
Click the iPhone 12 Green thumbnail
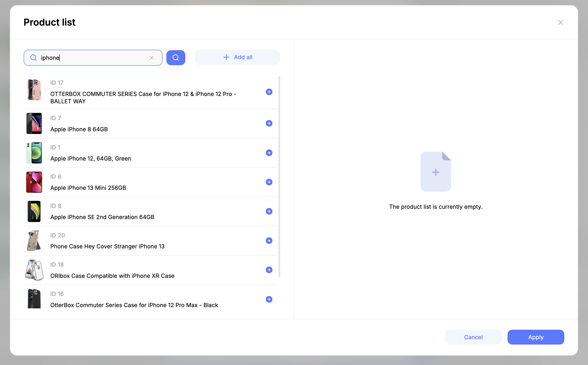click(34, 153)
